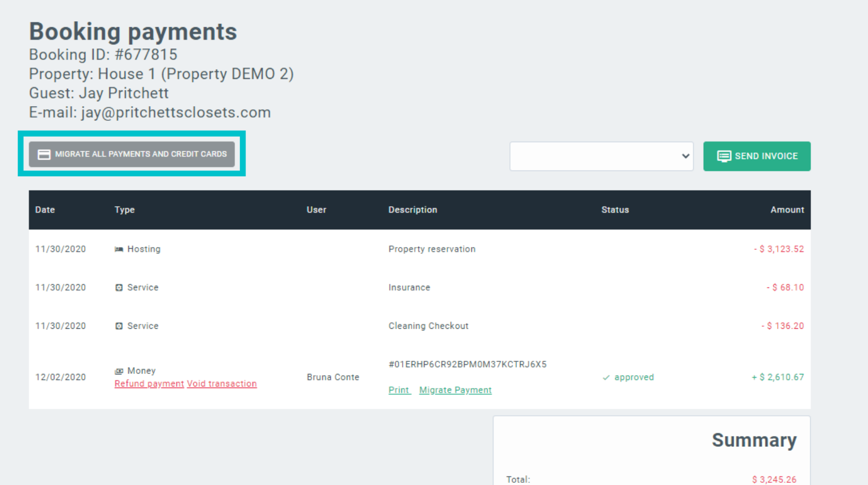This screenshot has width=868, height=485.
Task: Click the Service icon in the Insurance row
Action: [x=119, y=287]
